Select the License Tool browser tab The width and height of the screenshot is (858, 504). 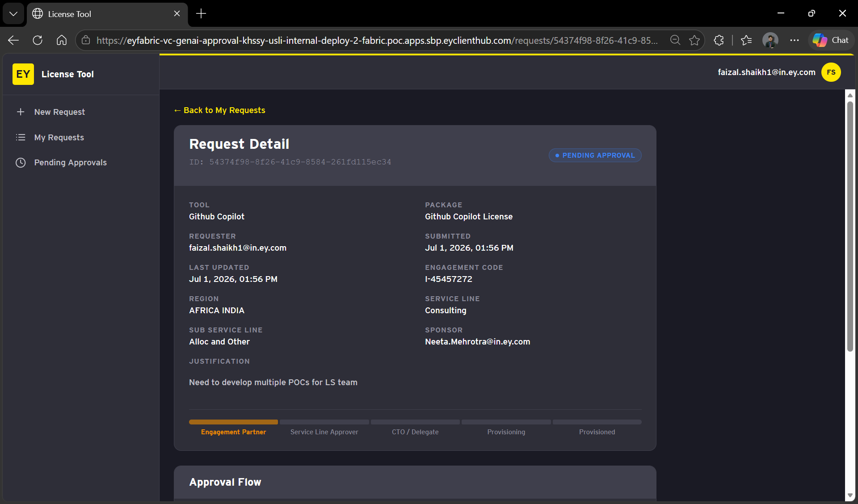click(x=107, y=14)
